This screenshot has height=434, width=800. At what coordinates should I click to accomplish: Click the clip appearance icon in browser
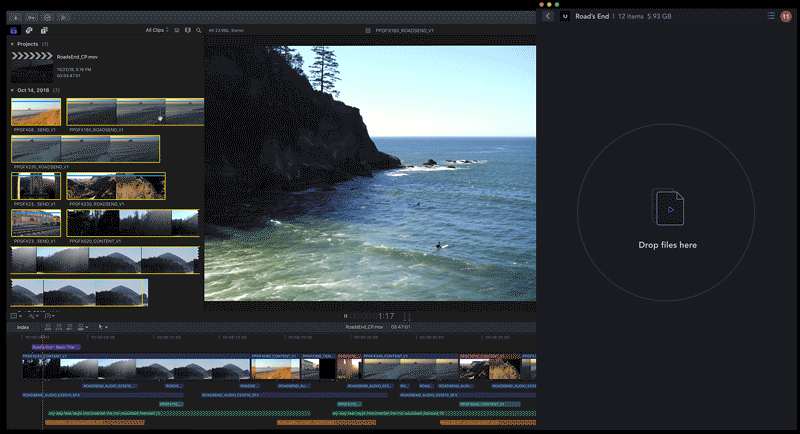(x=177, y=31)
